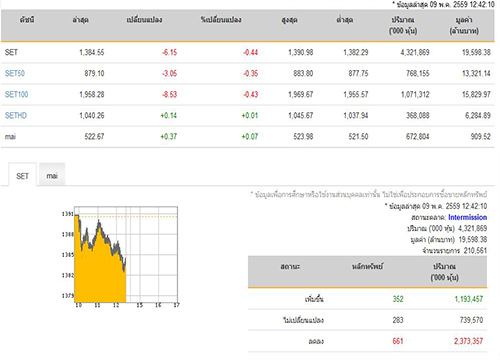Click the unchanged stocks count 283
This screenshot has height=360, width=500.
point(398,320)
